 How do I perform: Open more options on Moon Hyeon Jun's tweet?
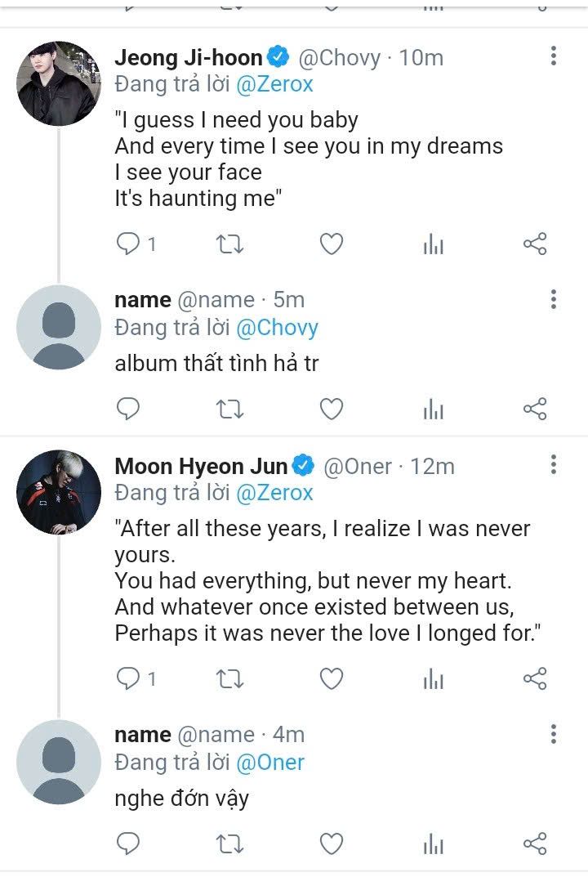(554, 465)
